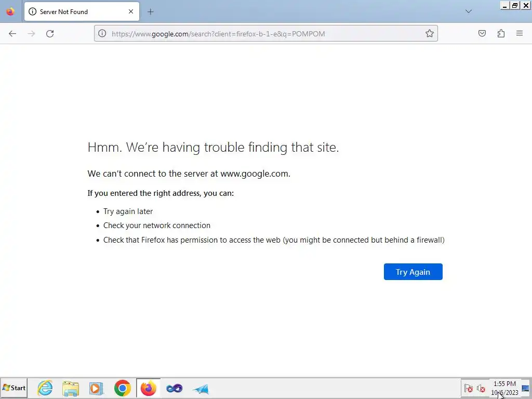Click text 'We can't connect to the server'

coord(189,174)
